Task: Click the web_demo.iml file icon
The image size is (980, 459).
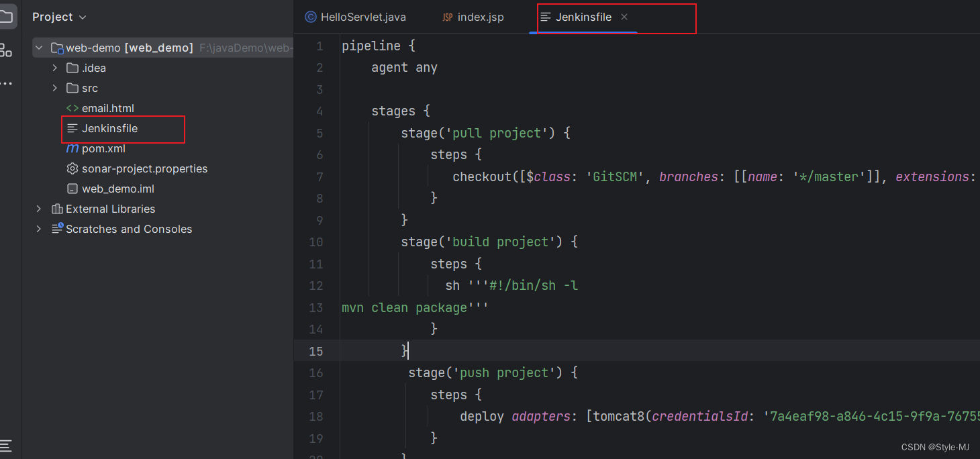Action: pyautogui.click(x=72, y=189)
